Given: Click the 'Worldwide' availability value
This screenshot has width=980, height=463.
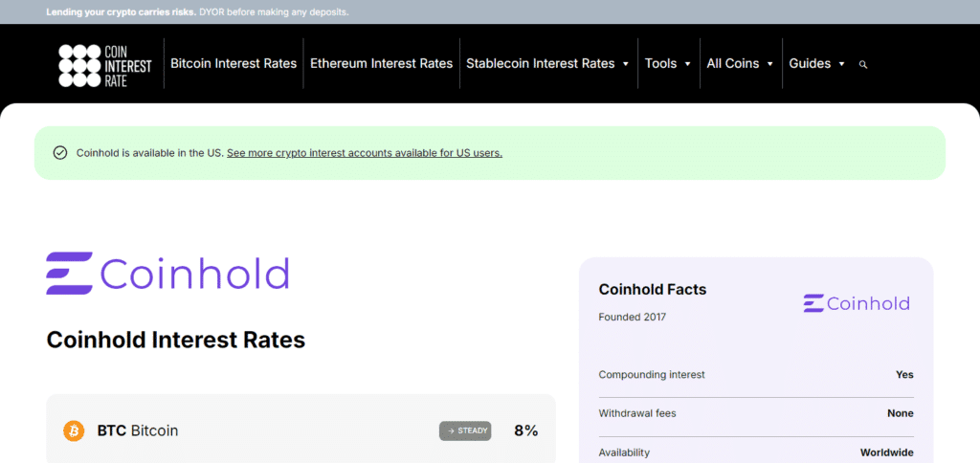Looking at the screenshot, I should coord(887,452).
